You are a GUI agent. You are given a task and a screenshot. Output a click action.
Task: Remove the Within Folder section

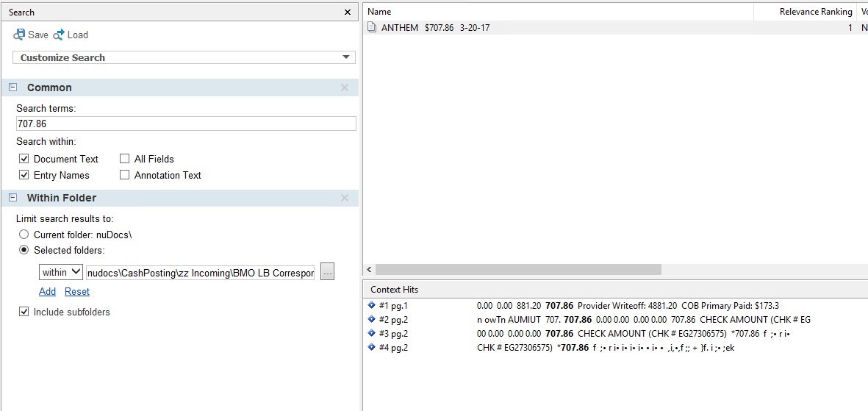pos(344,198)
